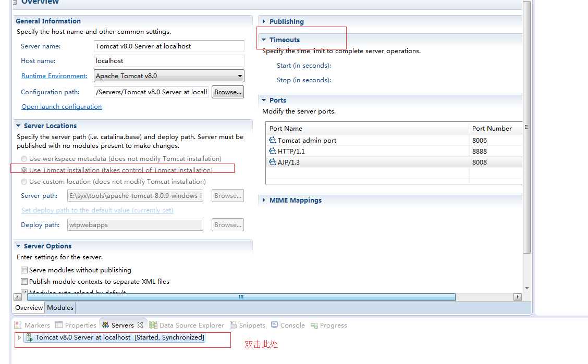Click the vertical scrollbar thumb of editor
Image resolution: width=588 pixels, height=364 pixels.
527,128
